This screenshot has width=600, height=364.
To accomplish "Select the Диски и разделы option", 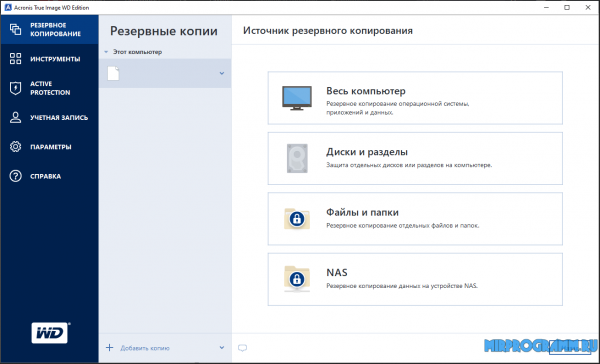I will 415,158.
